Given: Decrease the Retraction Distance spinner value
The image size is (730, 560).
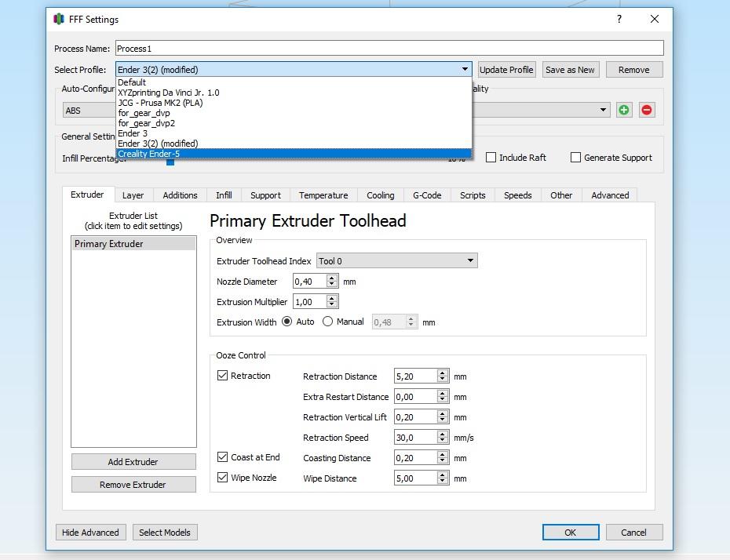Looking at the screenshot, I should tap(443, 380).
